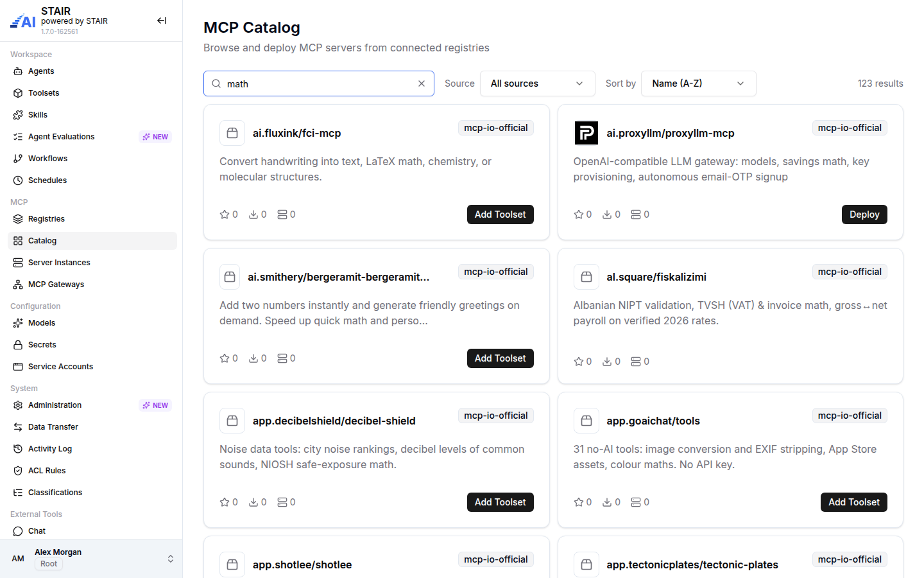
Task: Click the server count icon on al.square card
Action: 636,362
